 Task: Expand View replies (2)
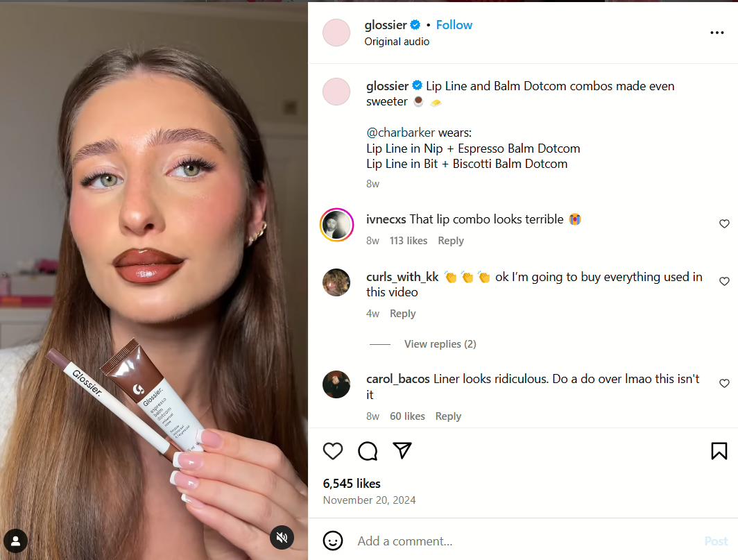point(440,344)
